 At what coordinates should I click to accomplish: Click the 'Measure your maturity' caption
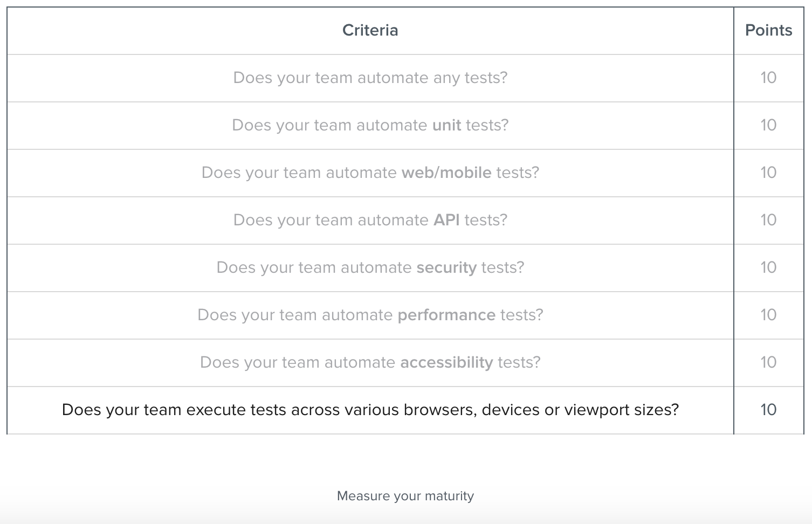[x=405, y=496]
